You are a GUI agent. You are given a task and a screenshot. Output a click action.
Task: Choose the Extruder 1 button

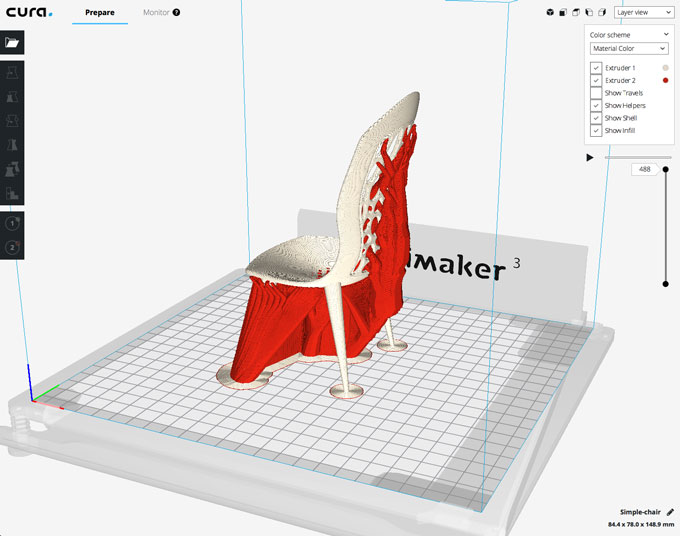click(12, 224)
